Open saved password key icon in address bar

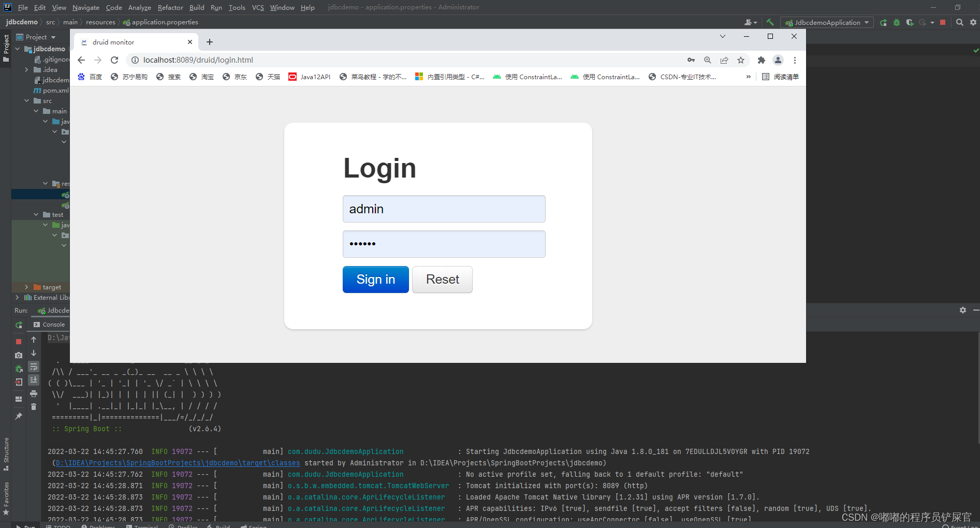click(x=691, y=60)
